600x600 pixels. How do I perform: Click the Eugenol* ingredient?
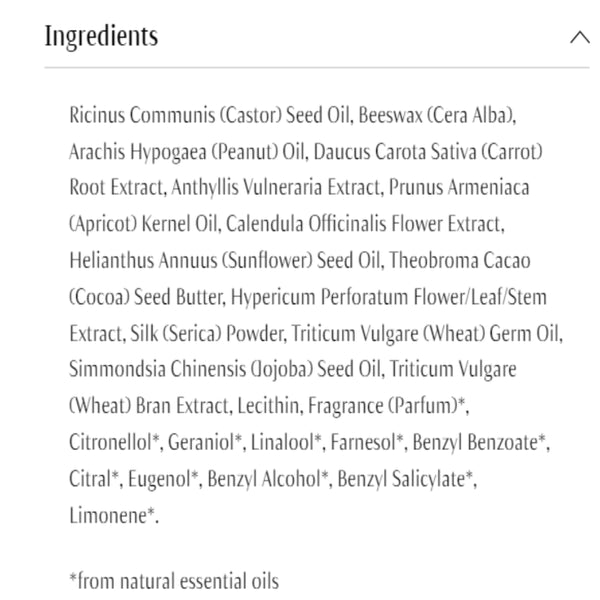pyautogui.click(x=163, y=477)
